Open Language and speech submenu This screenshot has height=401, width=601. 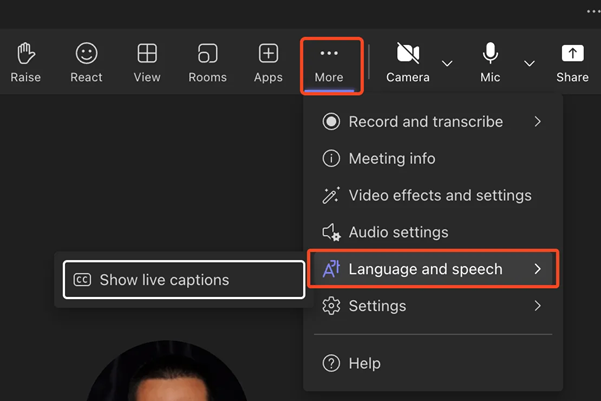(x=433, y=269)
